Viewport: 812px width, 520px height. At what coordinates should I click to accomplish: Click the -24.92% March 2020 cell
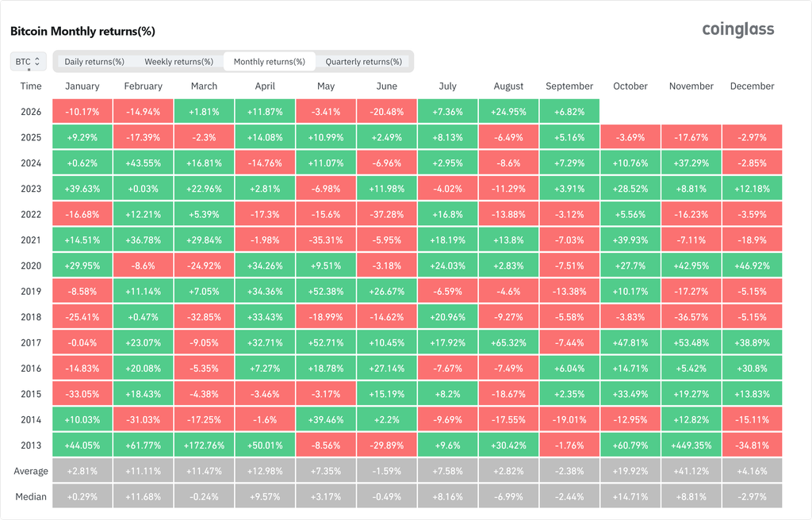[204, 266]
